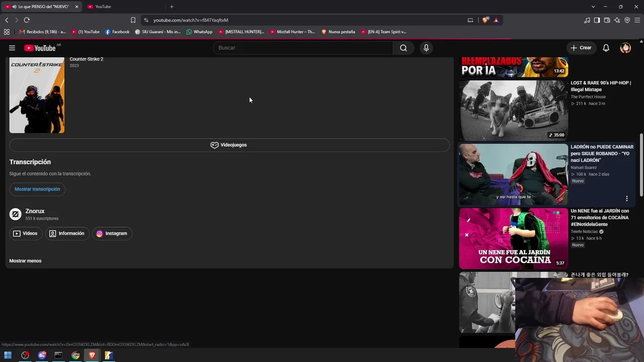Visit The Purrfect House channel
Image resolution: width=644 pixels, height=362 pixels.
click(588, 97)
